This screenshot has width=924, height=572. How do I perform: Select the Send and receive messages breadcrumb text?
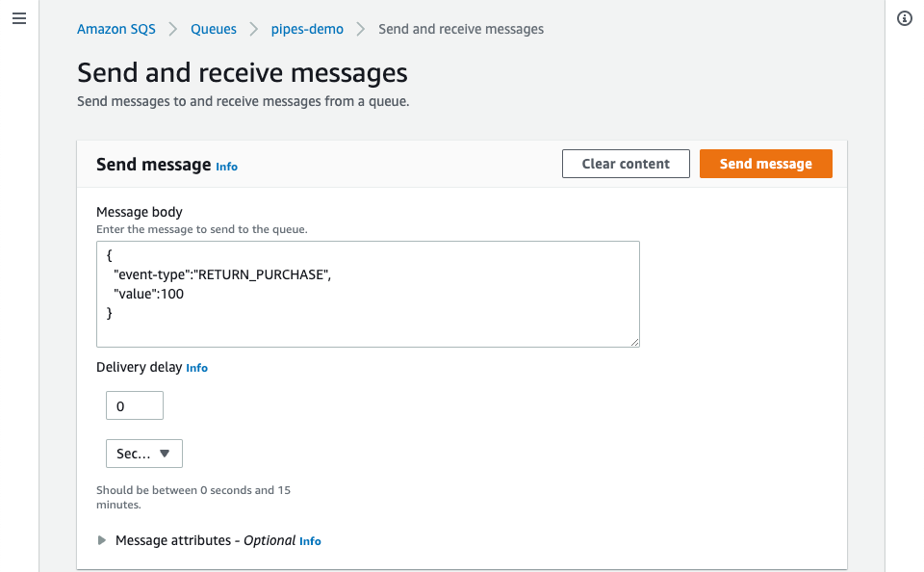[x=460, y=29]
